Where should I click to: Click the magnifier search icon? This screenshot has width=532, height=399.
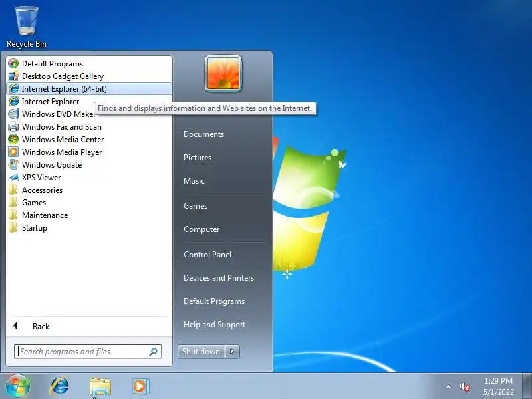(x=154, y=352)
